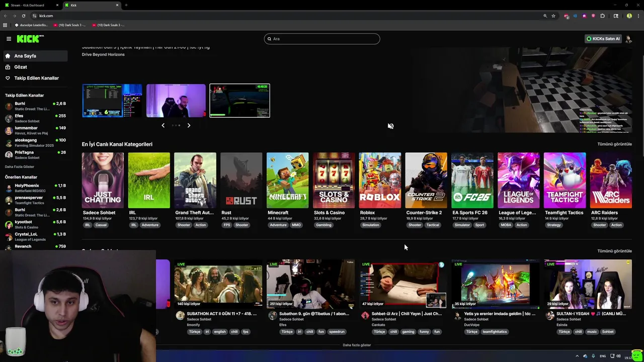This screenshot has width=644, height=362.
Task: Open Roblox category cover
Action: (x=380, y=180)
